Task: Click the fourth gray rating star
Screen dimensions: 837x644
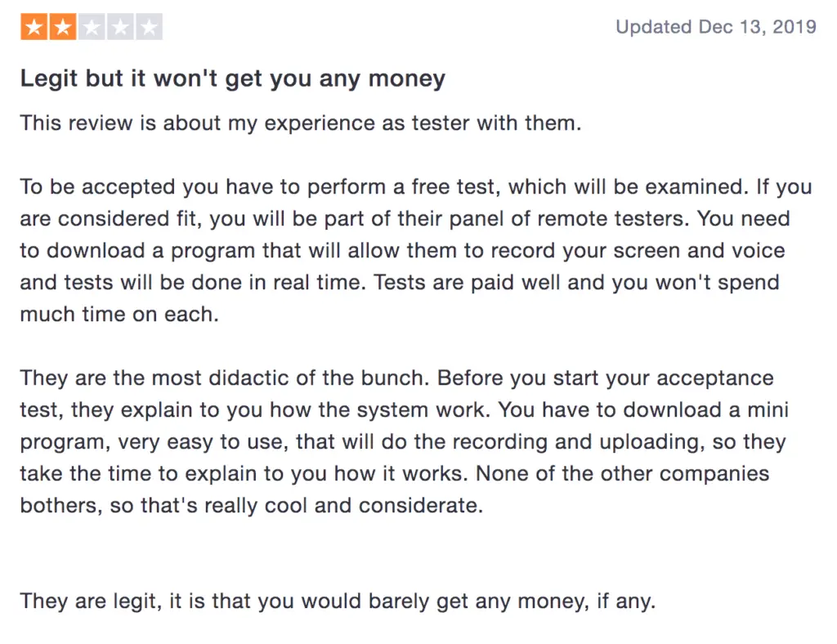Action: (x=120, y=27)
